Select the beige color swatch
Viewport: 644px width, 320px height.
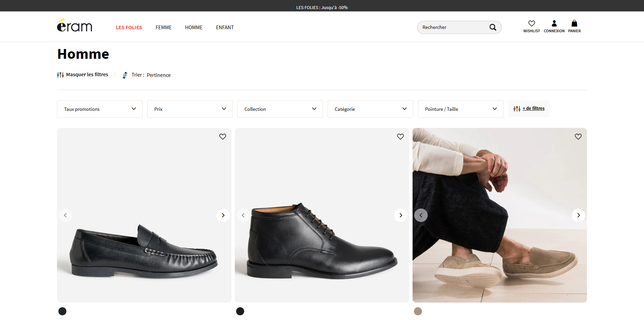[x=418, y=311]
